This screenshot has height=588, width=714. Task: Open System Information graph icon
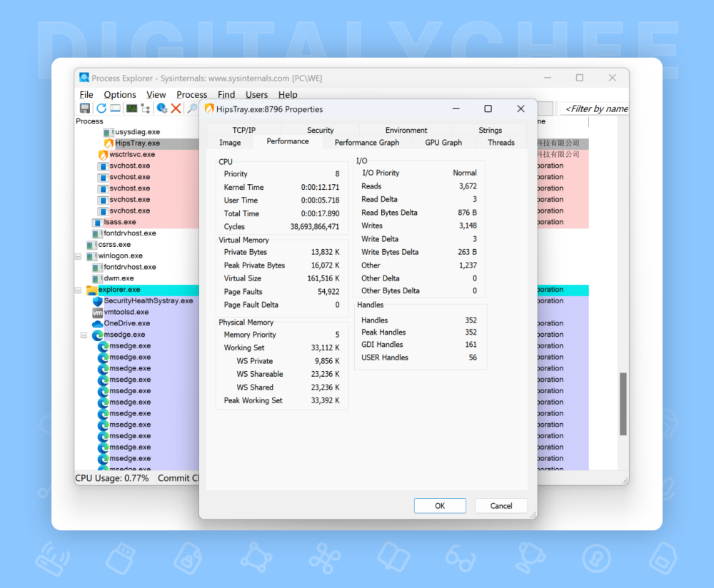click(x=131, y=108)
